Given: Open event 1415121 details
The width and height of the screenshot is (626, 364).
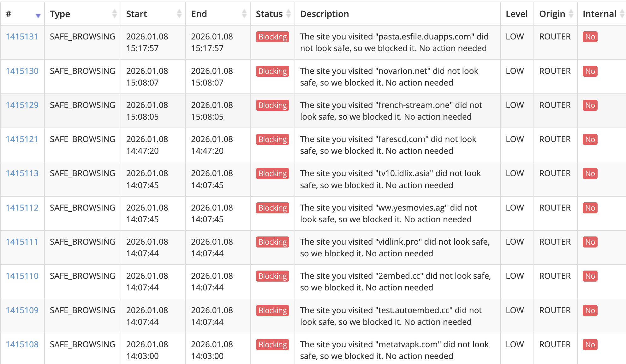Looking at the screenshot, I should (22, 139).
